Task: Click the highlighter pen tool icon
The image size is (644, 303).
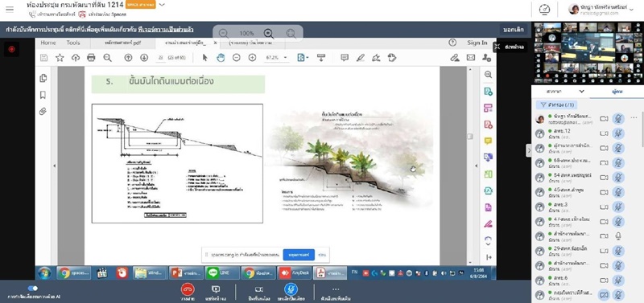Action: point(360,58)
